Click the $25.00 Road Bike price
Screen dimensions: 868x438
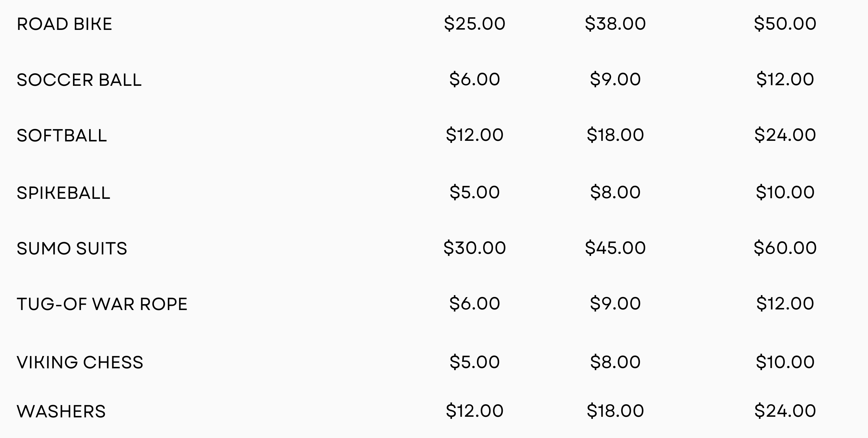tap(474, 24)
